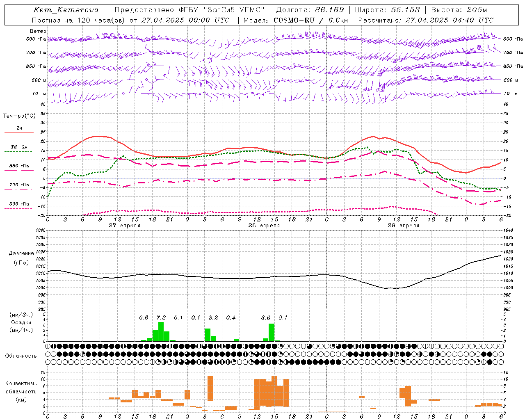Viewport: 525px width, 420px height.
Task: Click the 7.2 precipitation total value
Action: 161,318
